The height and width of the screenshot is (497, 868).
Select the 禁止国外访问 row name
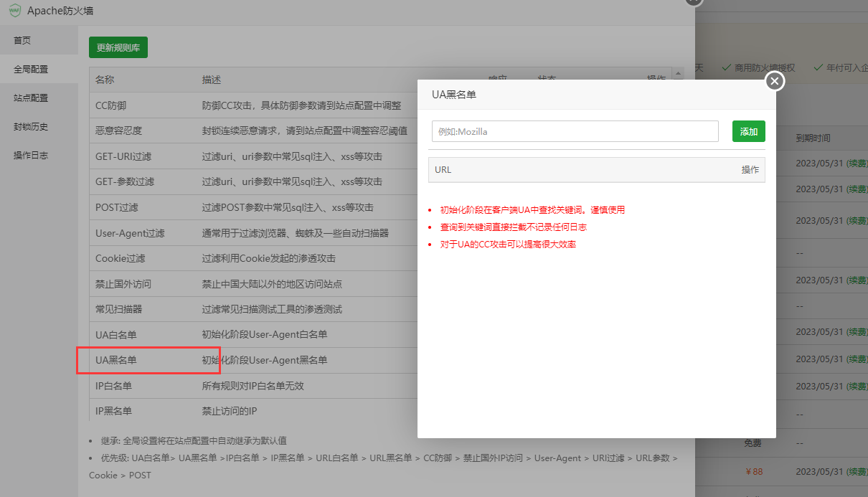coord(123,284)
